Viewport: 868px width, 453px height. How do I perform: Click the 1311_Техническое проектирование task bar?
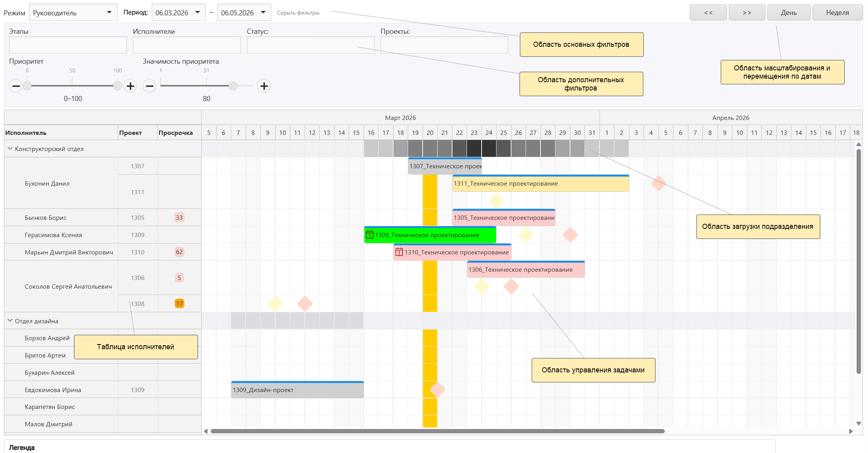540,184
